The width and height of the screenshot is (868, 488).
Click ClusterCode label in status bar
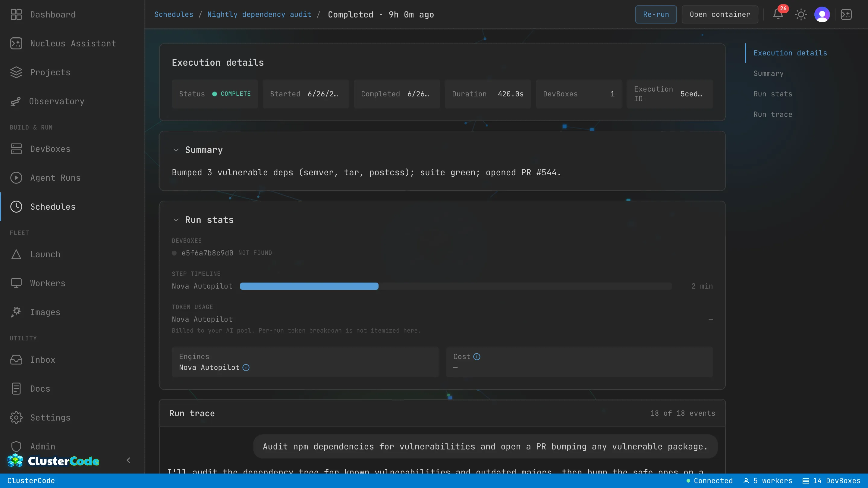point(31,481)
